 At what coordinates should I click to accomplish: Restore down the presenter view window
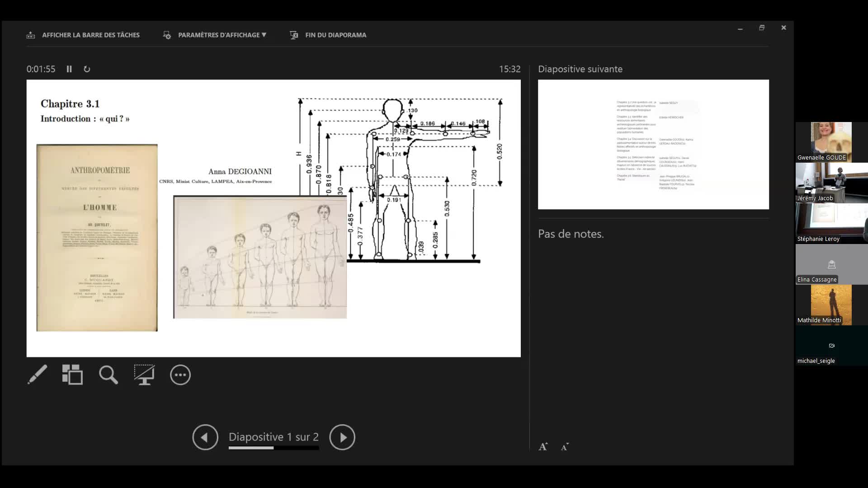[x=762, y=28]
